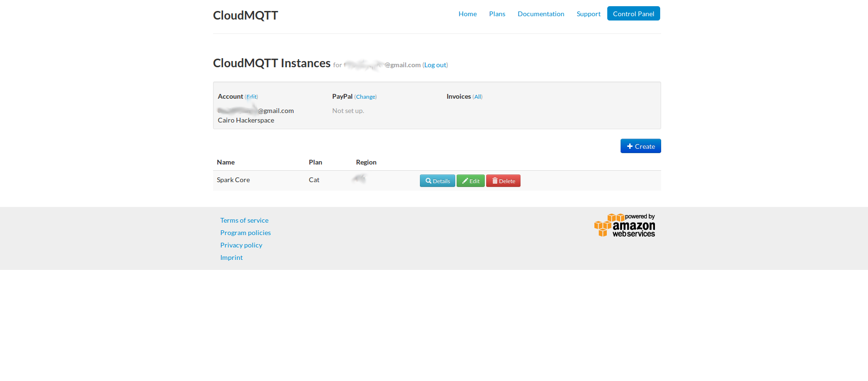The width and height of the screenshot is (868, 381).
Task: Click the plus icon on Create button
Action: click(630, 146)
